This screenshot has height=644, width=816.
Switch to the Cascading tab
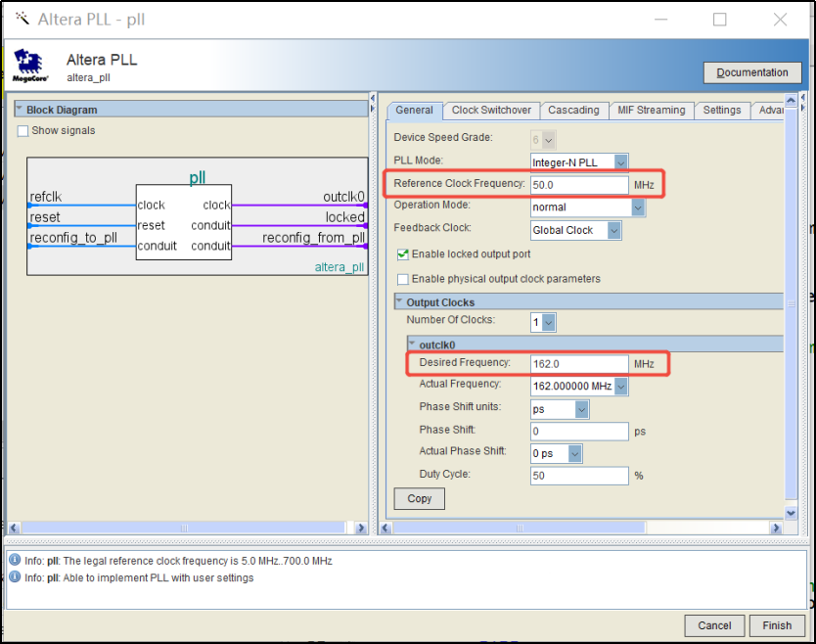tap(573, 111)
